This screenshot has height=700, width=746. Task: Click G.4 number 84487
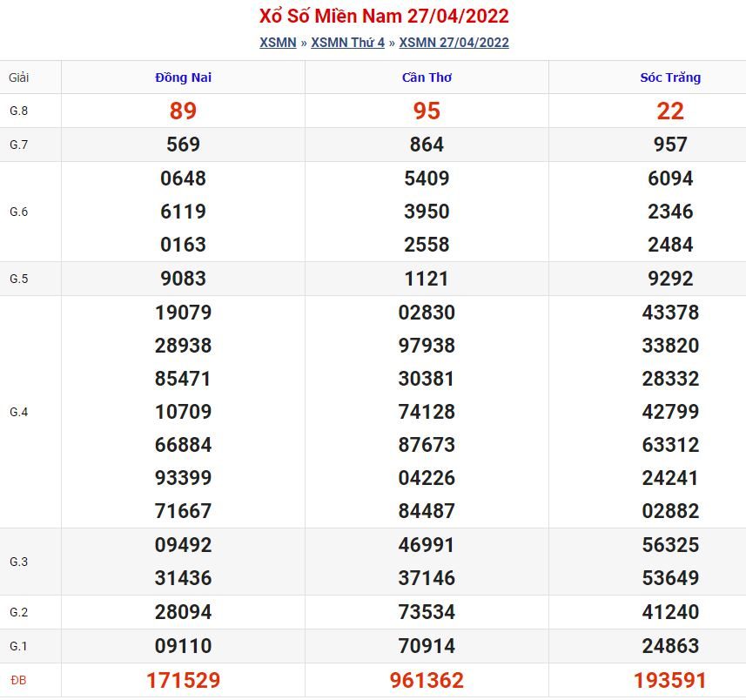427,512
